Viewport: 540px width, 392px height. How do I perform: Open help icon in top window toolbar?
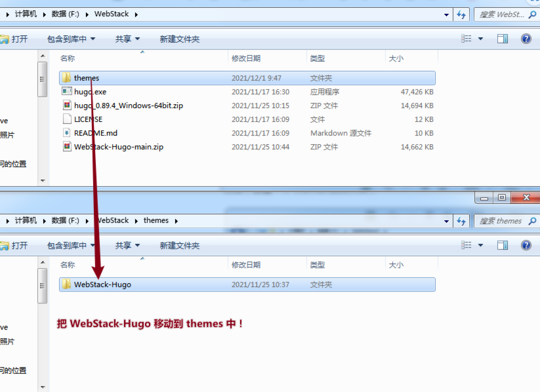526,39
